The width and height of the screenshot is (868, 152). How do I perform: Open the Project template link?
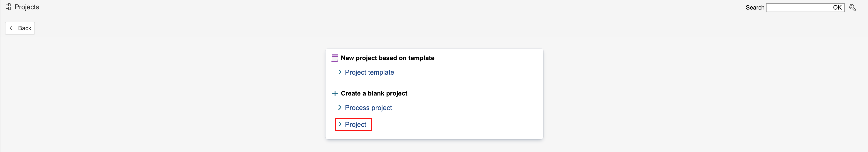click(369, 72)
